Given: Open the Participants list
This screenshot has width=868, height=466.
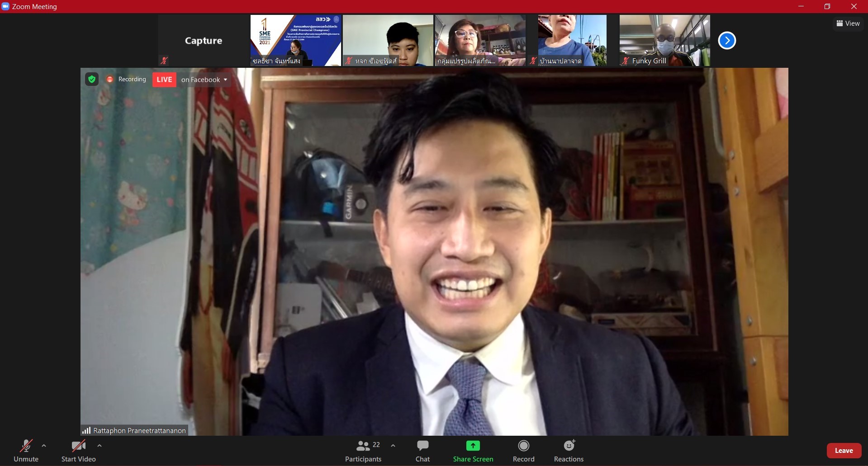Looking at the screenshot, I should (363, 451).
